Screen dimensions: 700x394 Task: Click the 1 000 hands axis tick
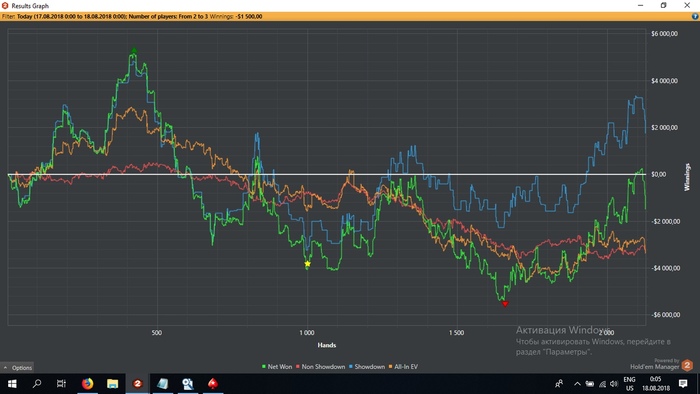(x=307, y=333)
